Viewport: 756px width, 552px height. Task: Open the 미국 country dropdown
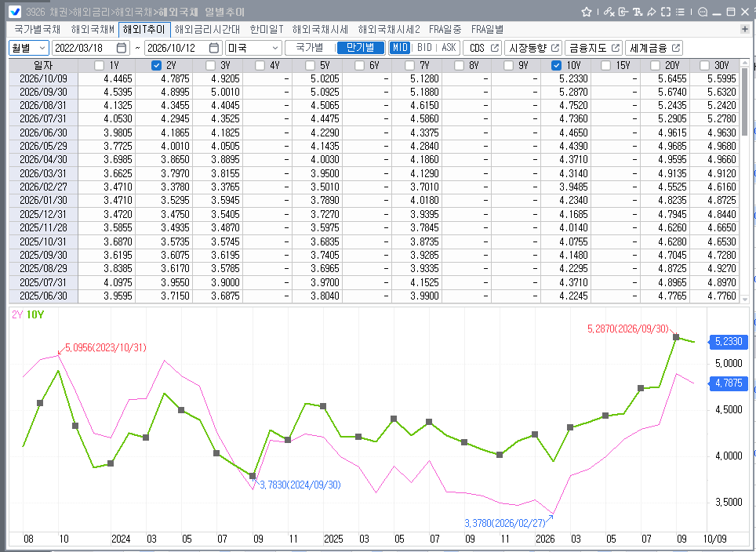click(x=253, y=48)
